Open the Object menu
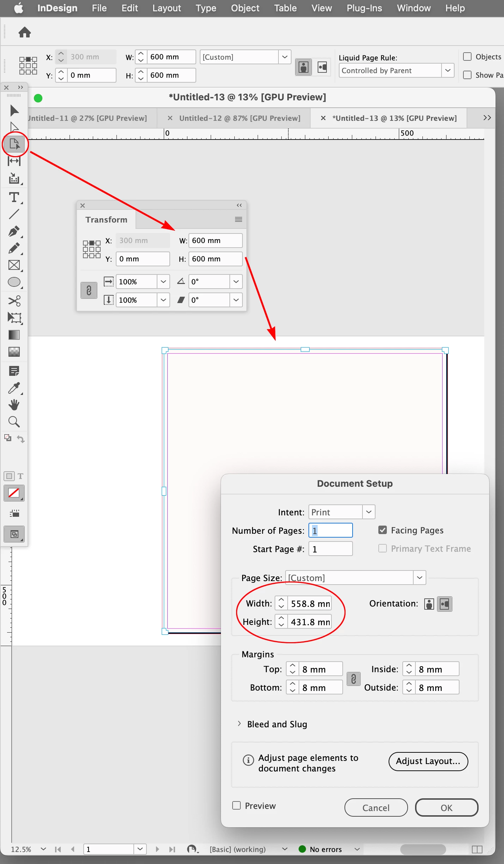The image size is (504, 864). (x=245, y=8)
